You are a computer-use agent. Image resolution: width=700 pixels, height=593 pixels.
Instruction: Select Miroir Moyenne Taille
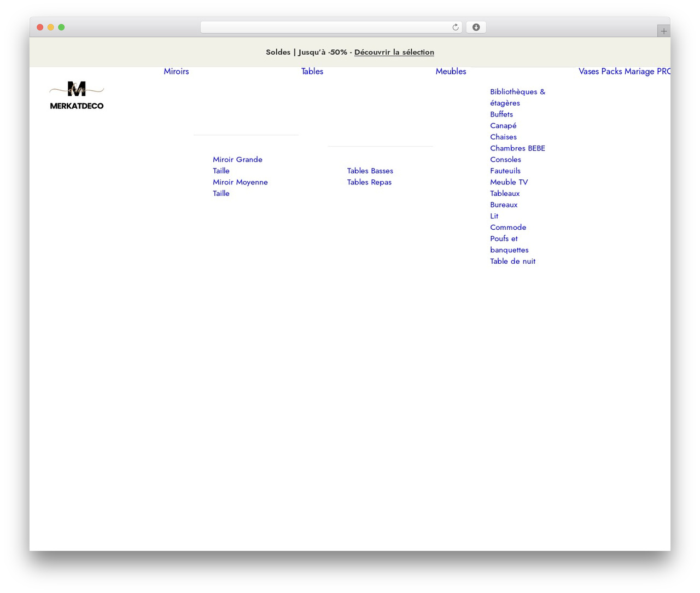(x=240, y=188)
